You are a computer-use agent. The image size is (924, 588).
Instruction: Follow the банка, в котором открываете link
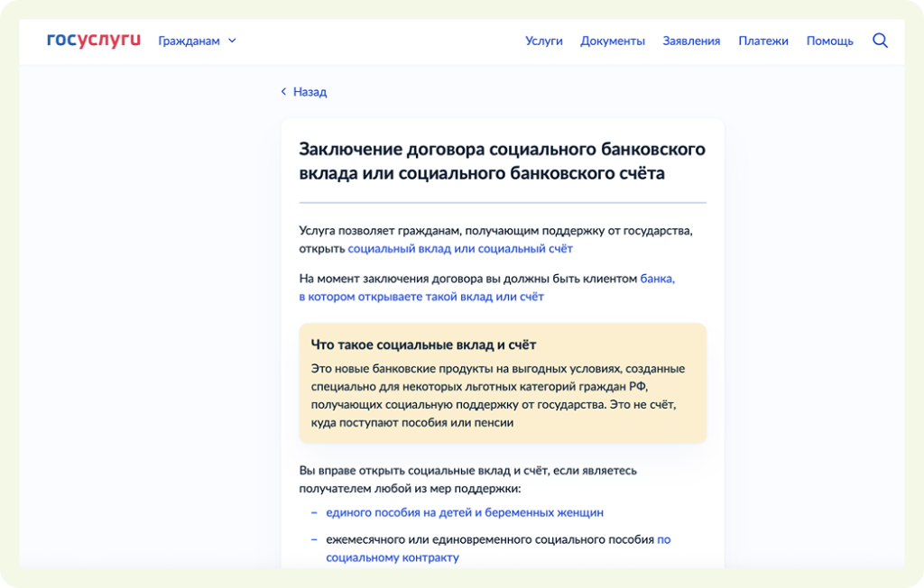coord(486,288)
